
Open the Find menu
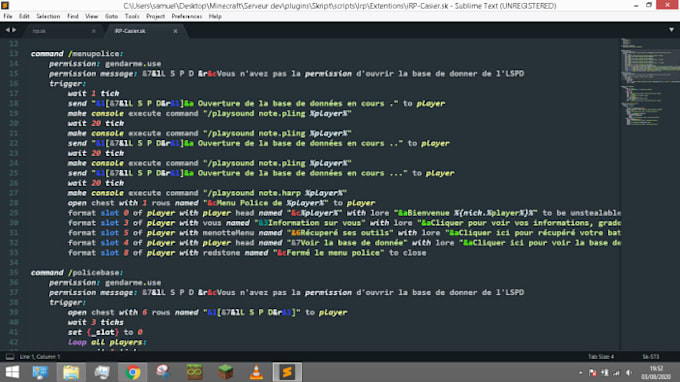(x=73, y=16)
